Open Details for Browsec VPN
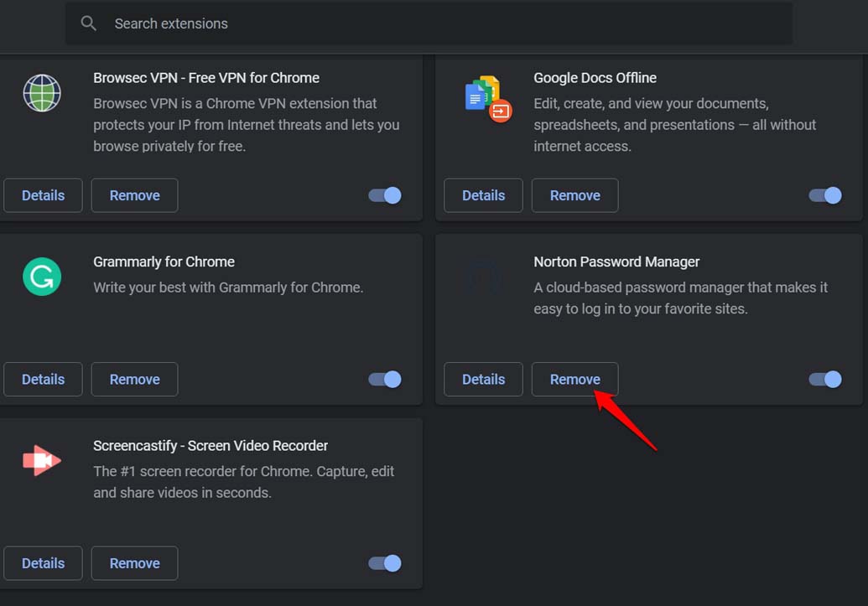868x606 pixels. 43,195
